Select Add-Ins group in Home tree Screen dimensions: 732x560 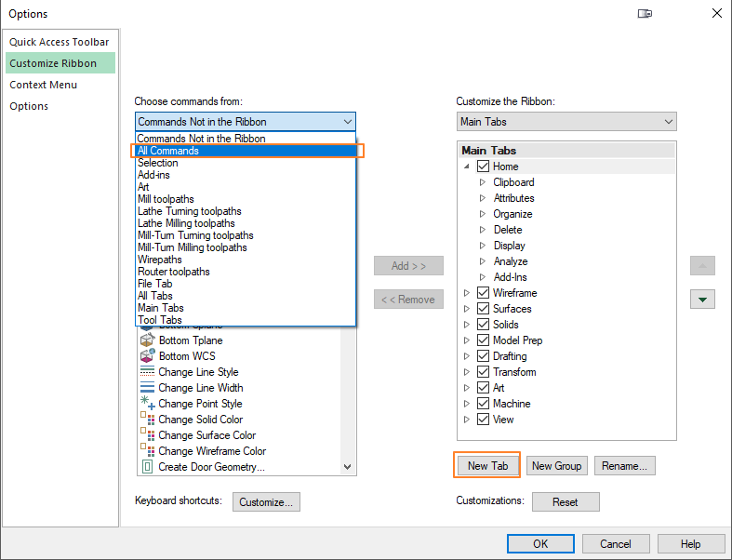511,277
